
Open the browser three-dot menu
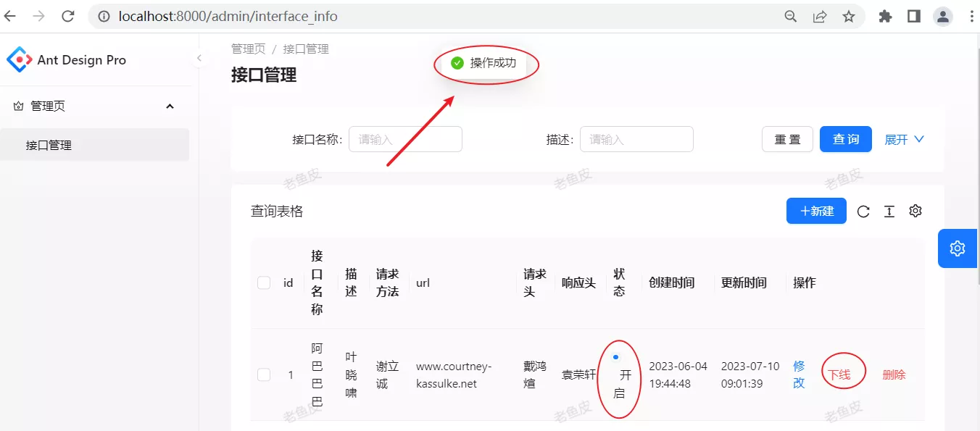pyautogui.click(x=971, y=16)
